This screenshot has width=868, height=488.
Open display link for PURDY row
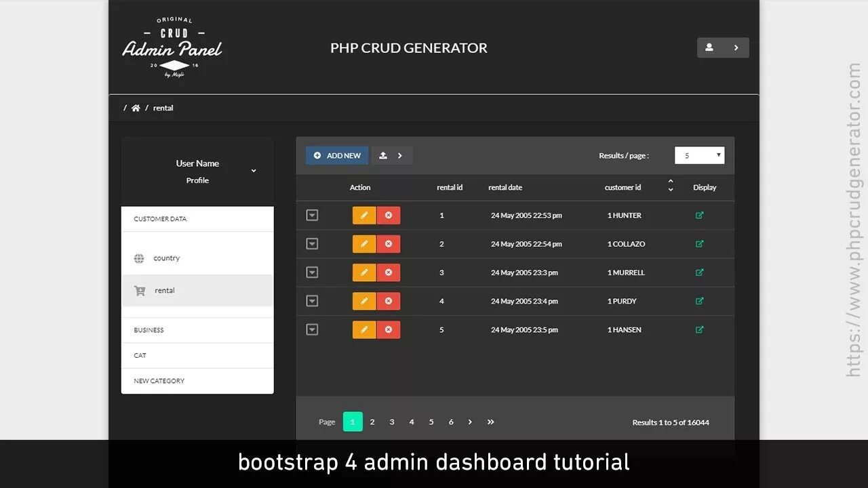coord(700,301)
